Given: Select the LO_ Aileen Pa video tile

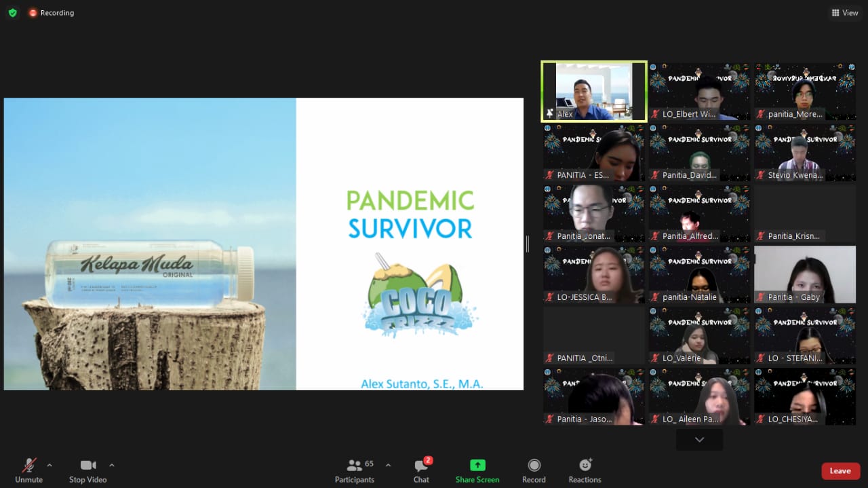Looking at the screenshot, I should coord(699,396).
